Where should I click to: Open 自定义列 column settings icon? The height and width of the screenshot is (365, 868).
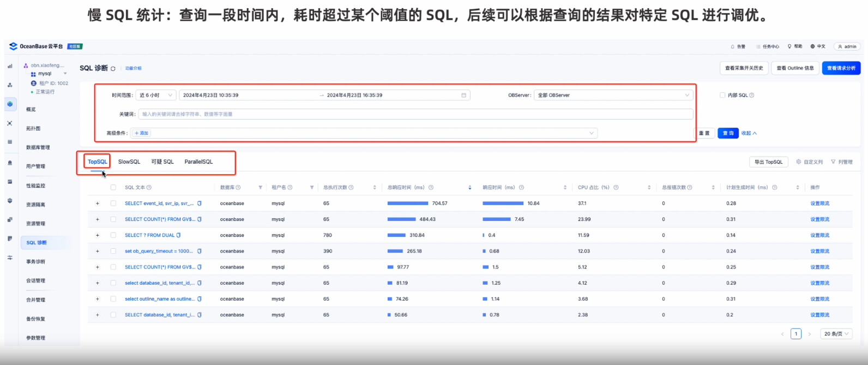tap(799, 162)
